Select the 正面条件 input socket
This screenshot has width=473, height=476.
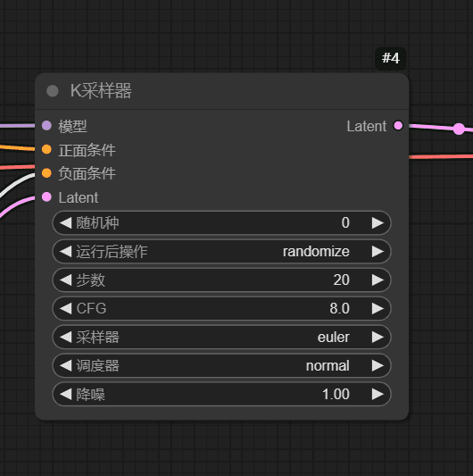click(46, 149)
